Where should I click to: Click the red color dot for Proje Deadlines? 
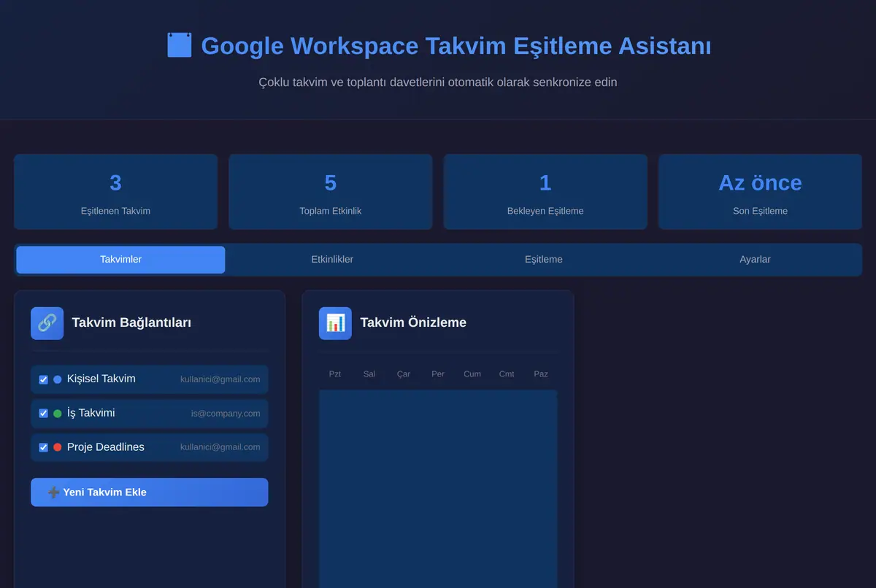(x=58, y=447)
